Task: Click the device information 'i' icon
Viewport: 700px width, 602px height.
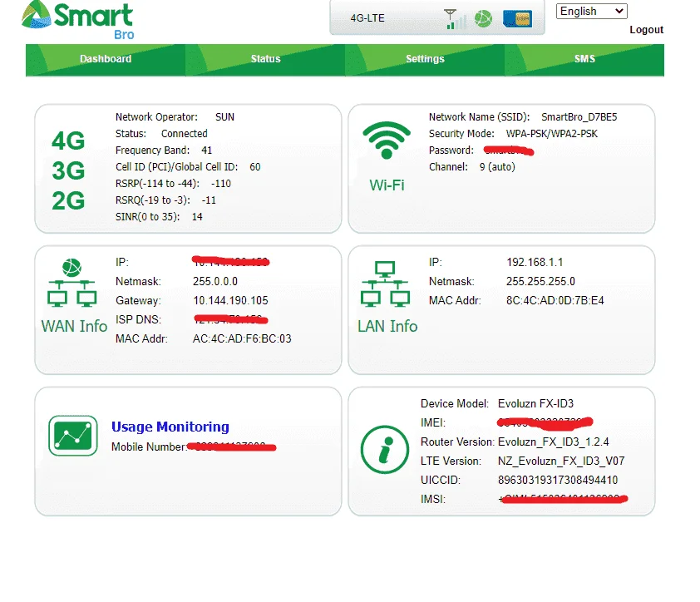Action: (x=385, y=449)
